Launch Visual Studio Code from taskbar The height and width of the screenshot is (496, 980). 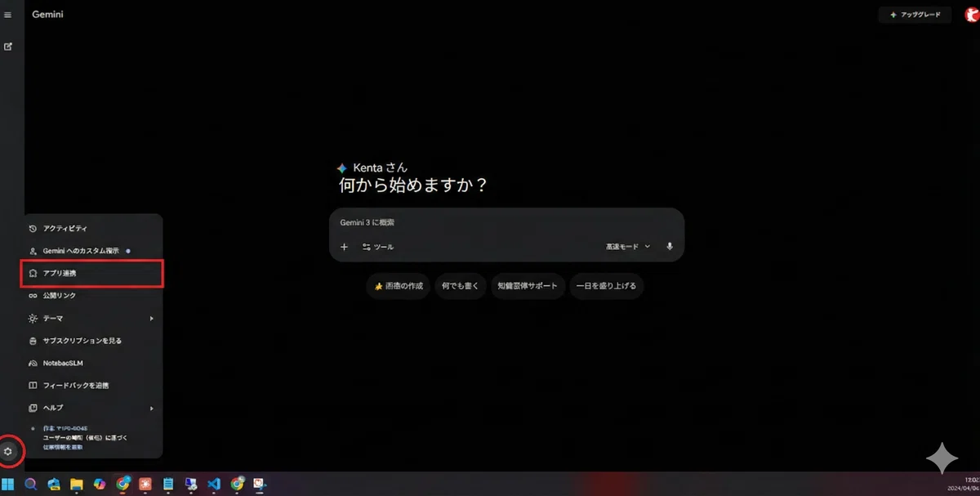[x=214, y=484]
